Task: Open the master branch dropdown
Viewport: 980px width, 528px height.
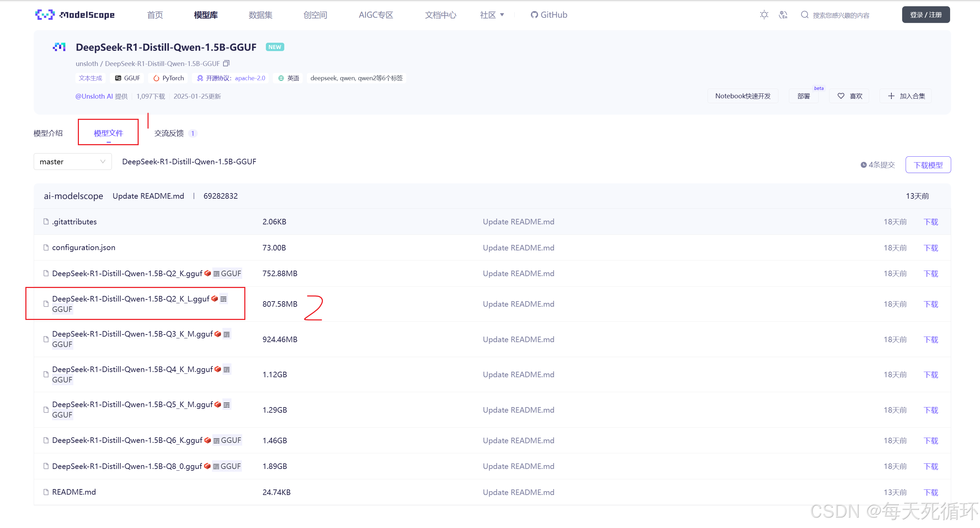Action: 72,162
